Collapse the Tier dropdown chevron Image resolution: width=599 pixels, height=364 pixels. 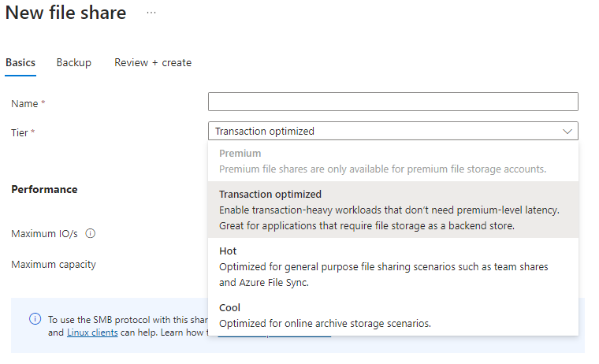point(567,132)
